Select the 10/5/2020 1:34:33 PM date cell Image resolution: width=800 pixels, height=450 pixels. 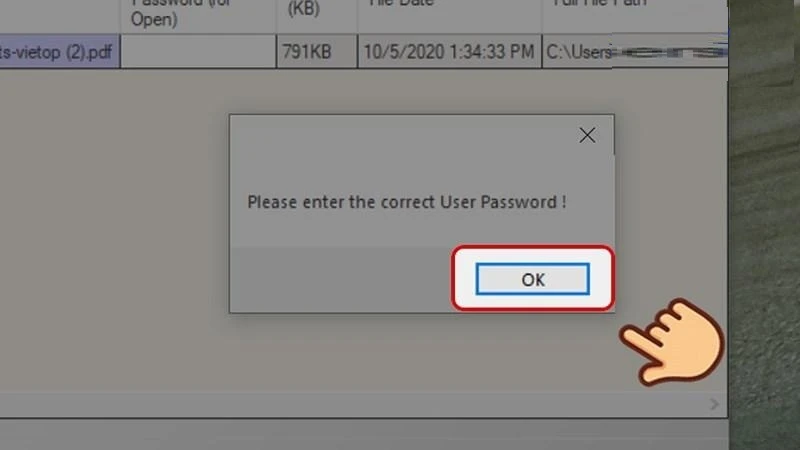[449, 52]
